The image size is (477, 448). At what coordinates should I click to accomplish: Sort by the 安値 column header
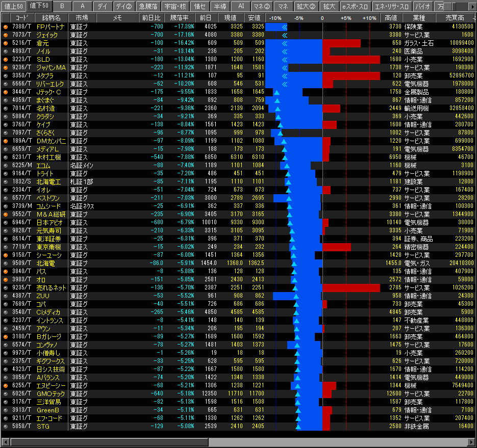[x=254, y=18]
